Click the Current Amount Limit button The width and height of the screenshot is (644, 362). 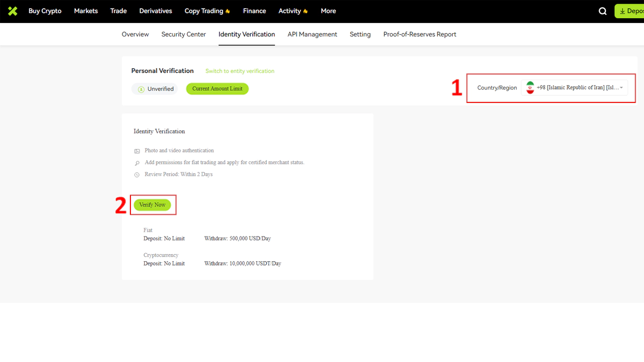[217, 89]
